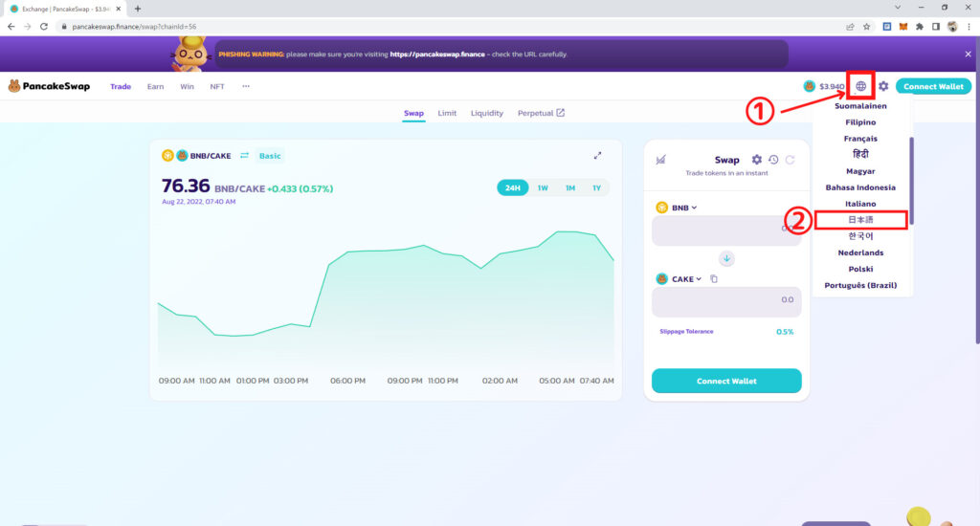This screenshot has height=526, width=980.
Task: Select the 1Y chart range
Action: coord(597,188)
